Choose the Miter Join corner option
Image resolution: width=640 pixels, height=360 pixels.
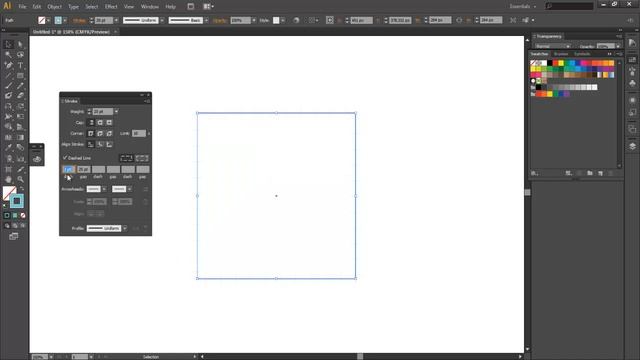(x=91, y=133)
